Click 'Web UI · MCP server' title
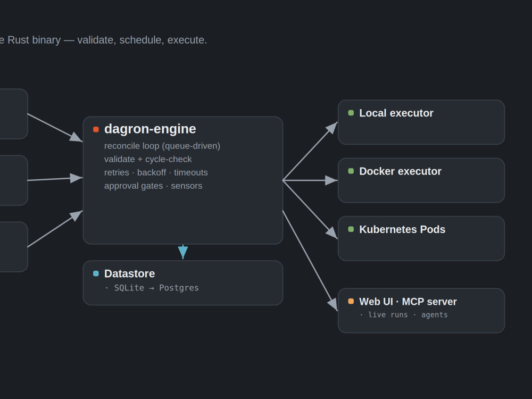Viewport: 532px width, 399px height. coord(408,302)
